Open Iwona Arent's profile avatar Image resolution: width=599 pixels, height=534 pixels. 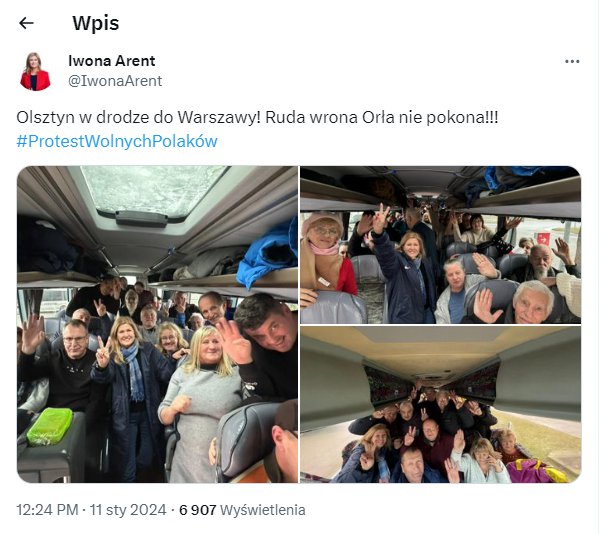35,71
